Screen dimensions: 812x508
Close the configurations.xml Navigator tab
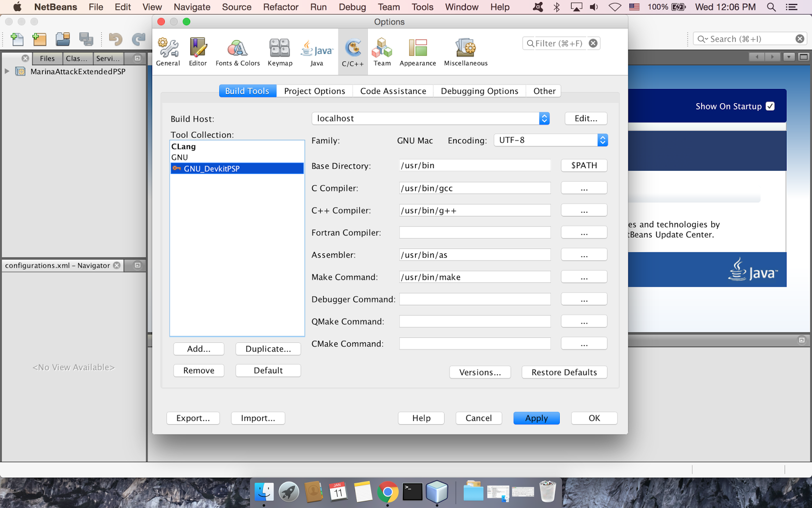click(x=117, y=265)
